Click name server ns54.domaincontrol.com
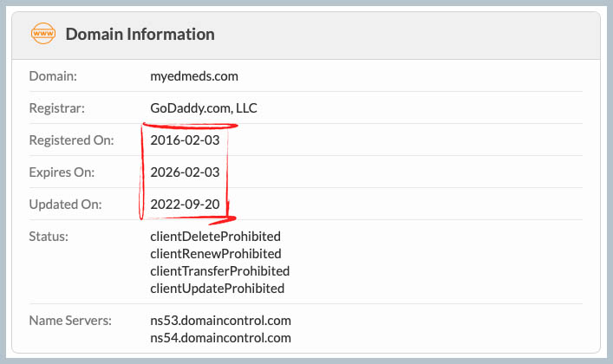This screenshot has height=364, width=613. tap(220, 338)
